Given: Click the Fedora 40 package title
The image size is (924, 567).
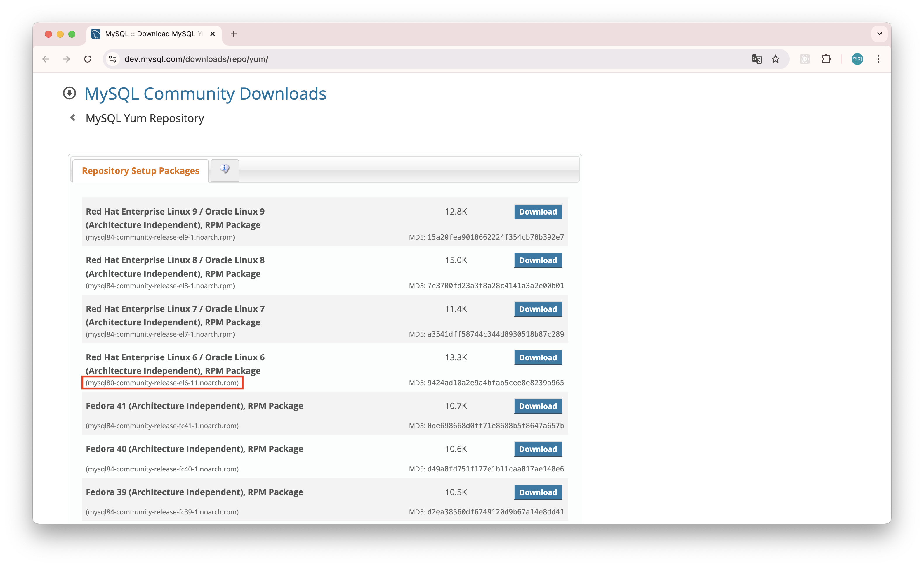Looking at the screenshot, I should (194, 449).
